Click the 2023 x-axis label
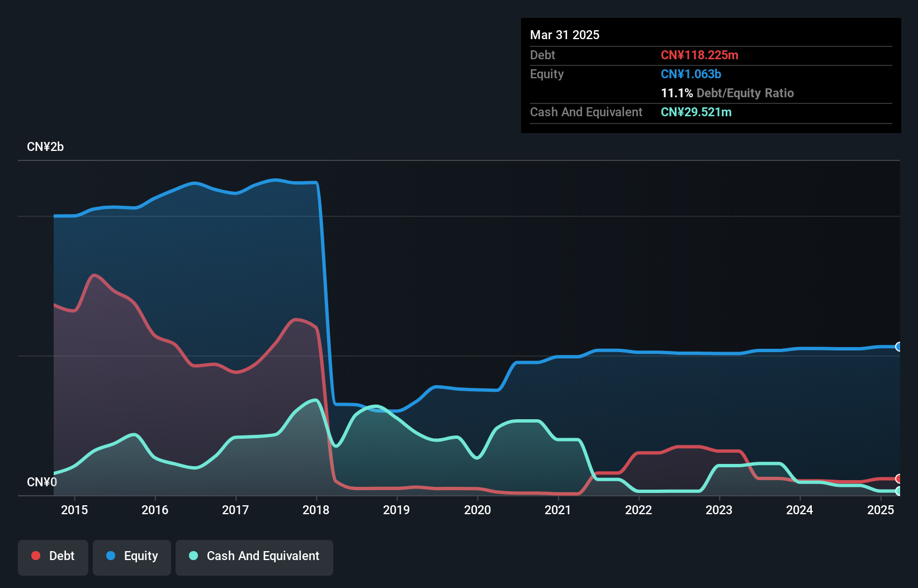This screenshot has width=918, height=588. (x=719, y=510)
